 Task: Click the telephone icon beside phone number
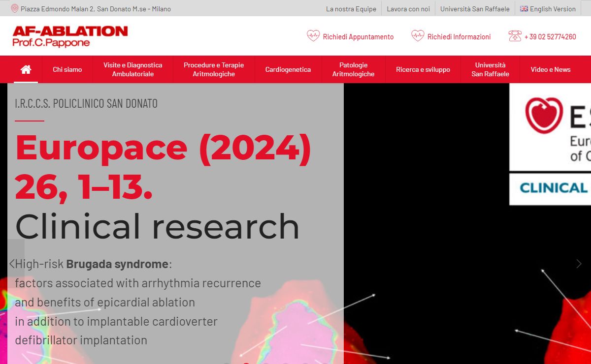tap(515, 36)
